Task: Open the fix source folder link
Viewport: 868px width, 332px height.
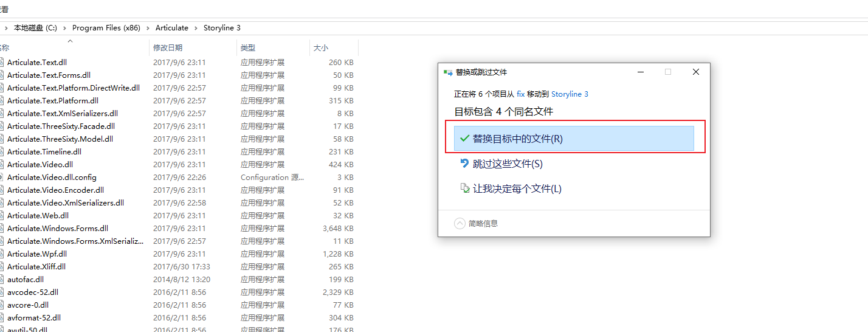Action: pos(520,94)
